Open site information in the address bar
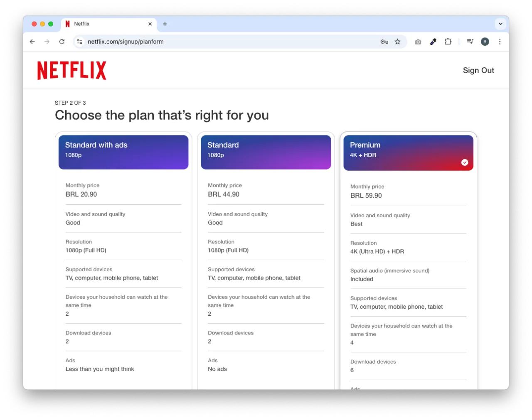Image resolution: width=532 pixels, height=420 pixels. coord(79,42)
